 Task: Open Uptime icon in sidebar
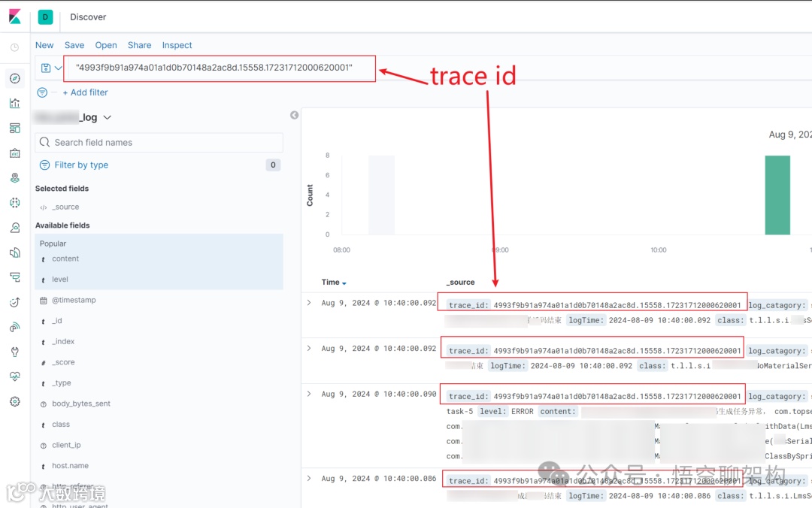[14, 302]
